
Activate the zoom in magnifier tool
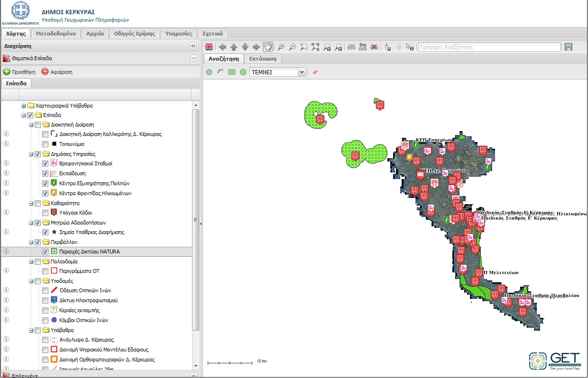281,47
